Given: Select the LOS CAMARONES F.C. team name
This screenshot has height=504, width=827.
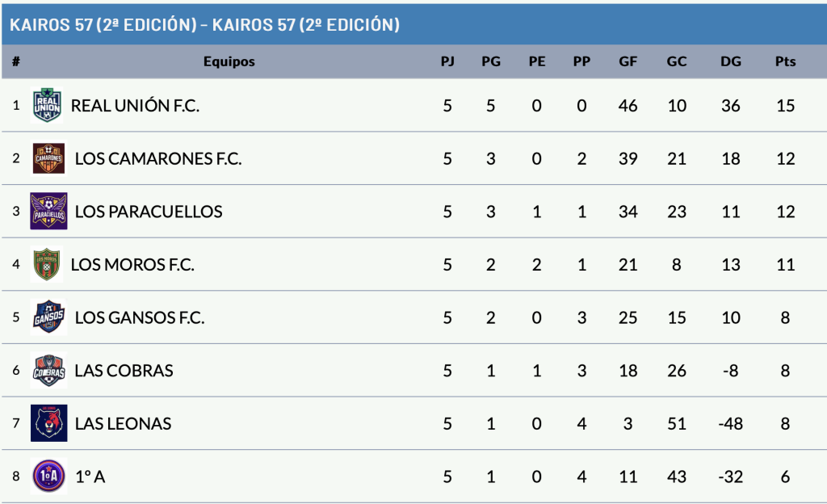Looking at the screenshot, I should click(x=158, y=158).
